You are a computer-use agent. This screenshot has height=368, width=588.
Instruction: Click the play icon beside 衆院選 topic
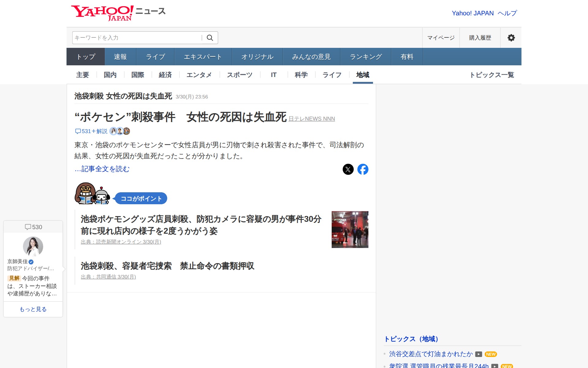tap(495, 366)
